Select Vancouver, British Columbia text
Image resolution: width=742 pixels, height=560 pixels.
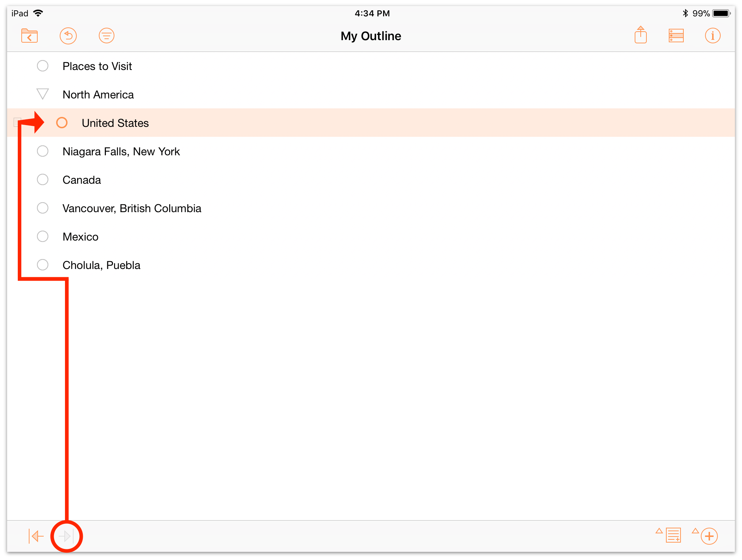(132, 208)
